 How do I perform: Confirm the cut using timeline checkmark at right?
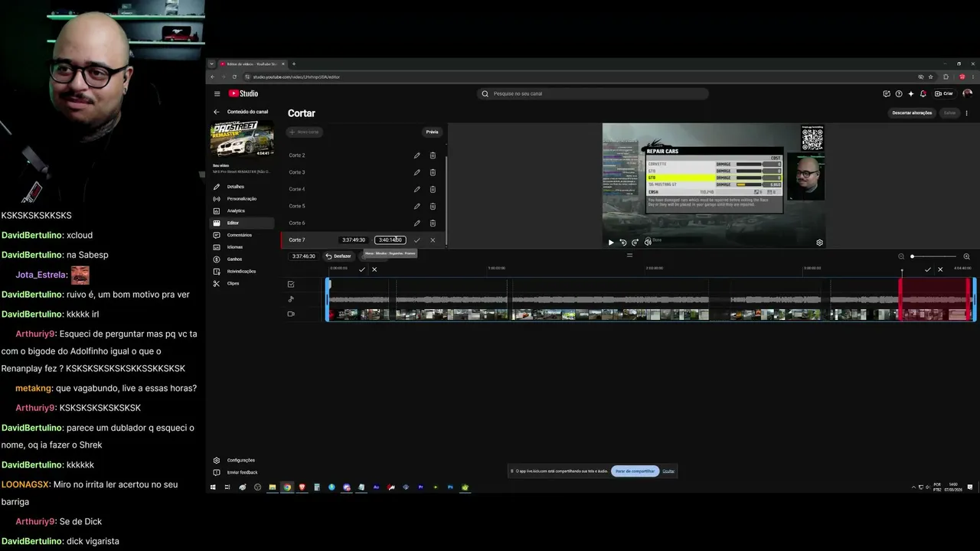coord(928,269)
